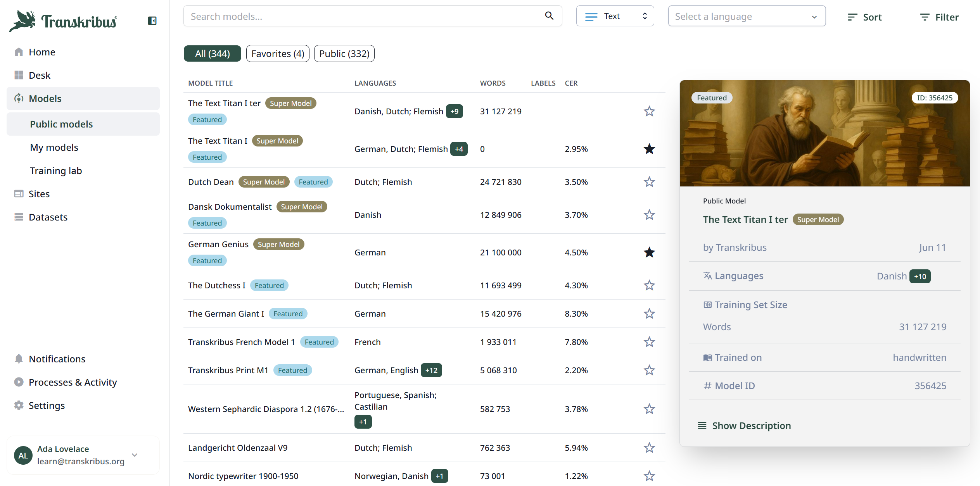Open the Desk section

pyautogui.click(x=39, y=75)
